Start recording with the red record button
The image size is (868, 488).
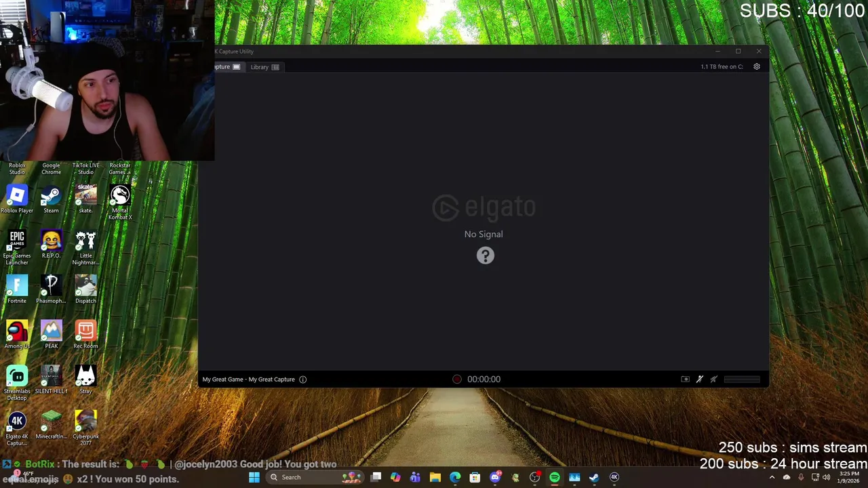(x=457, y=380)
